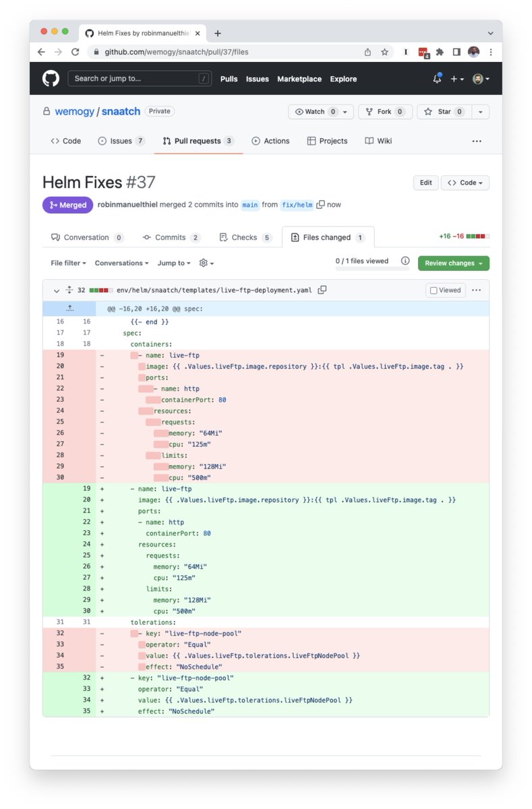The image size is (532, 809).
Task: Click the Instapaper 'I' extension icon
Action: pyautogui.click(x=406, y=52)
